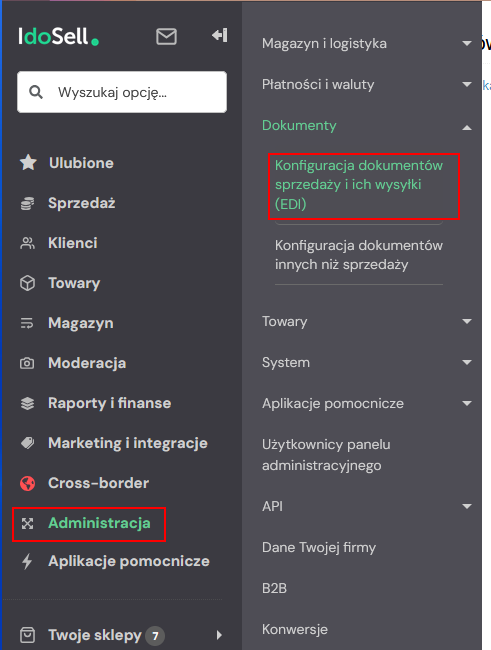Screen dimensions: 491x650
Task: Focus the Wyszukaj opcję search field
Action: point(122,92)
